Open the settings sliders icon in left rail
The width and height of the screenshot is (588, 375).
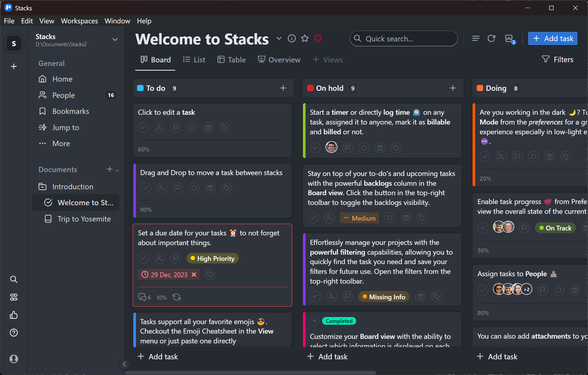(14, 297)
